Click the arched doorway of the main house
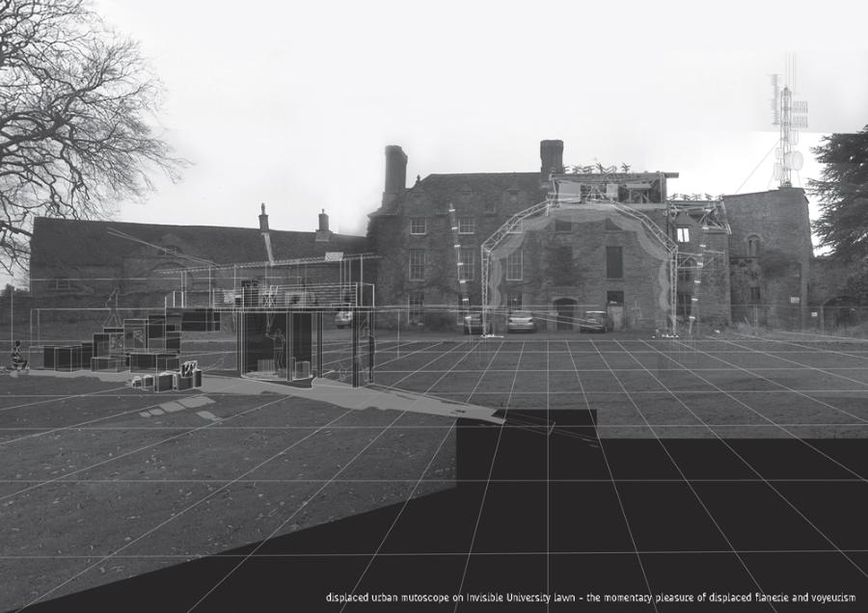Screen dimensions: 868x613 (x=565, y=314)
